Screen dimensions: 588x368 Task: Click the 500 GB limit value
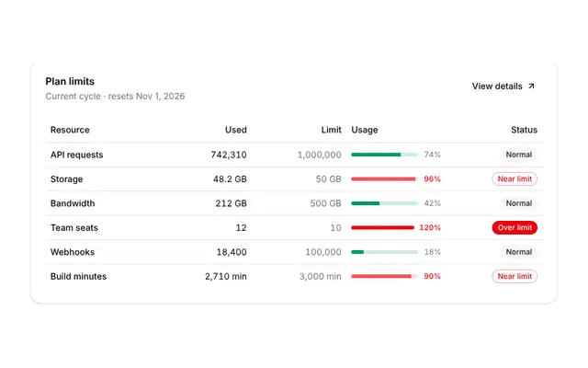(325, 203)
